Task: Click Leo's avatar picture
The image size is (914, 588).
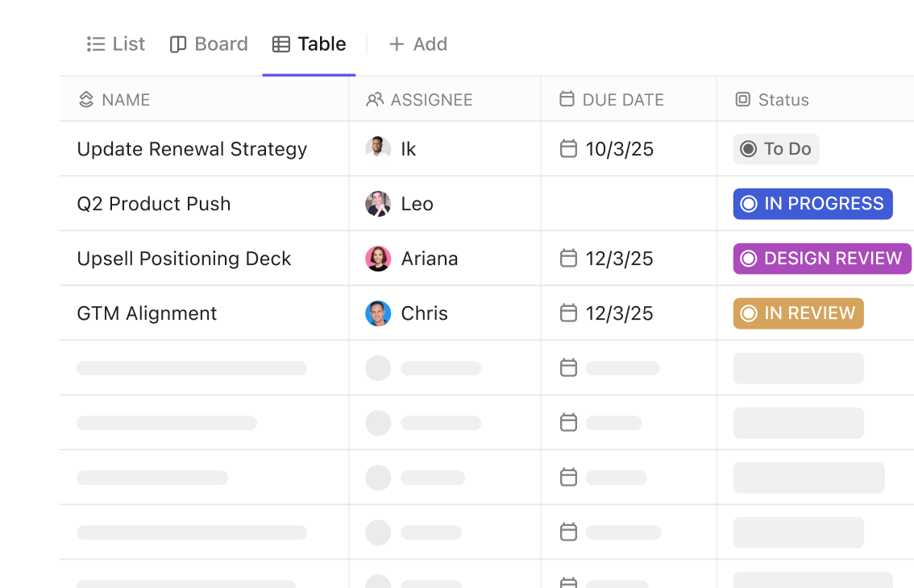Action: (377, 204)
